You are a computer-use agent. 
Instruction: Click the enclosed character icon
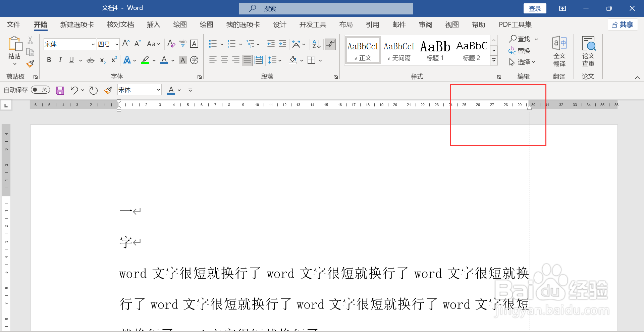(194, 60)
